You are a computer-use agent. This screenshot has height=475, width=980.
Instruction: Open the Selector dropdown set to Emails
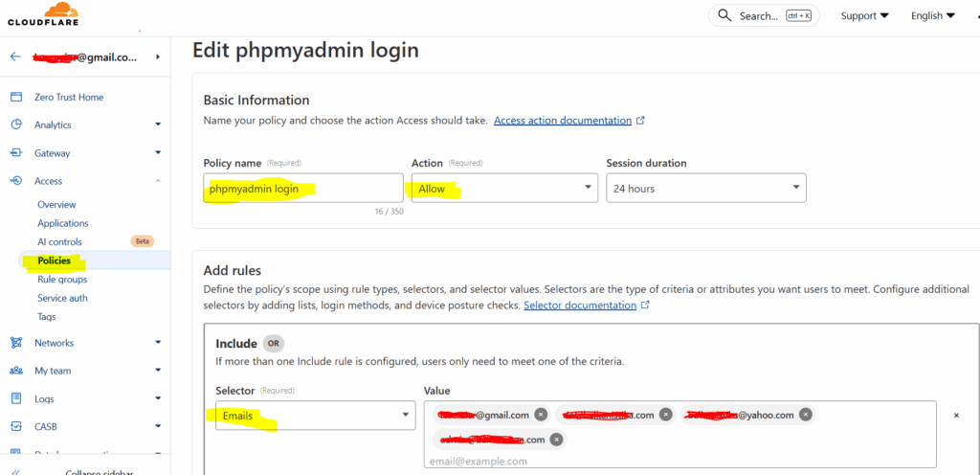point(316,415)
